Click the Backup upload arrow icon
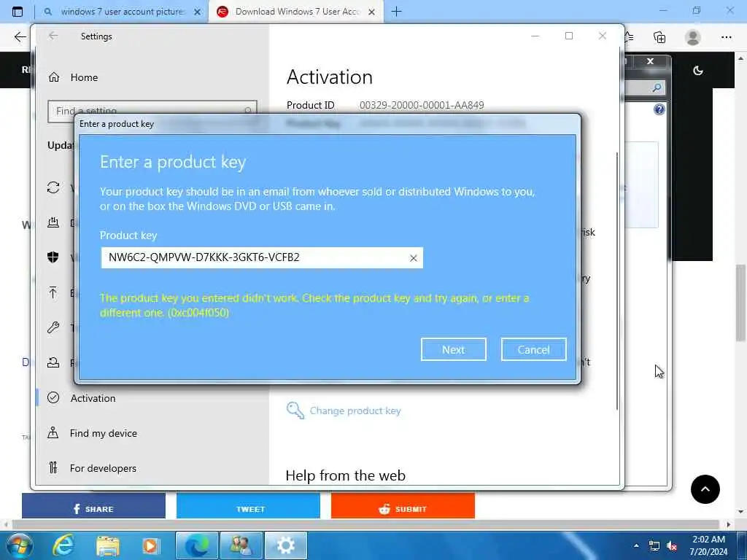 [x=53, y=292]
